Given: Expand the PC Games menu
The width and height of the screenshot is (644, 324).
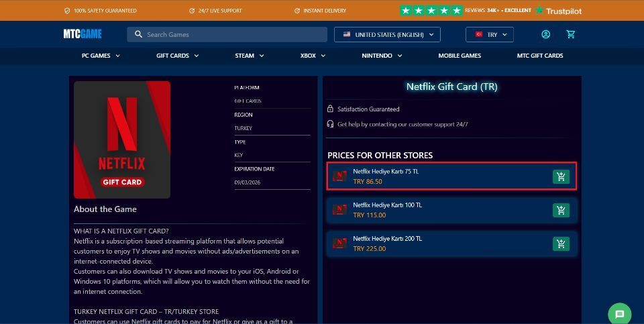Looking at the screenshot, I should pyautogui.click(x=101, y=56).
